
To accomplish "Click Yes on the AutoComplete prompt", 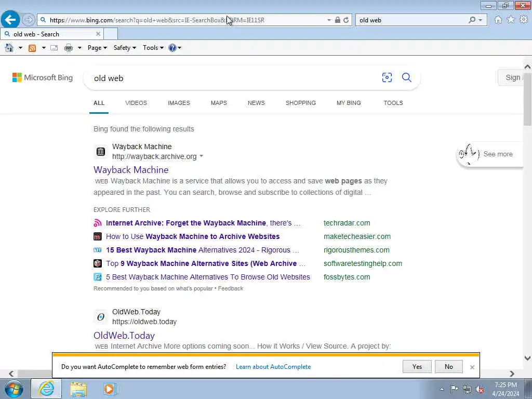I will (x=417, y=367).
